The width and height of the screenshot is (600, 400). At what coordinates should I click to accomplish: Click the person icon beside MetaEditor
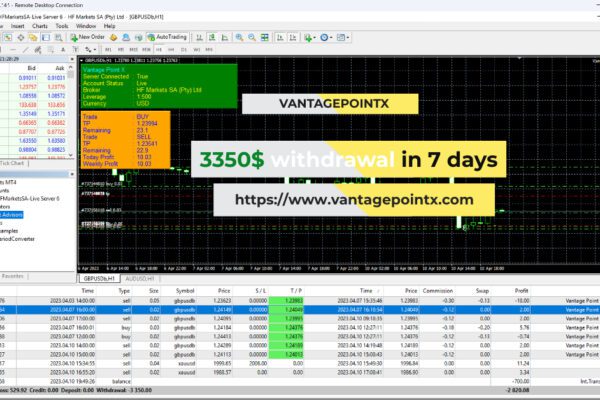(x=126, y=38)
